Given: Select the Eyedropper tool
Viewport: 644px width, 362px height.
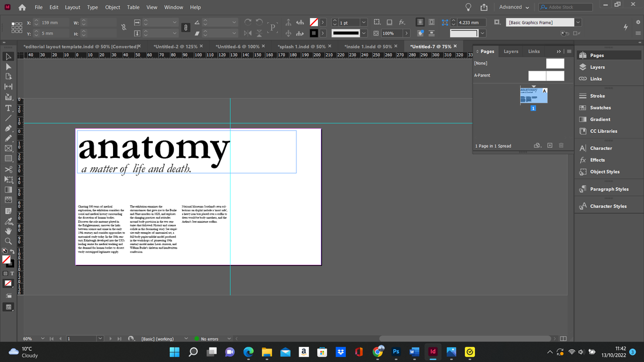Looking at the screenshot, I should [8, 221].
